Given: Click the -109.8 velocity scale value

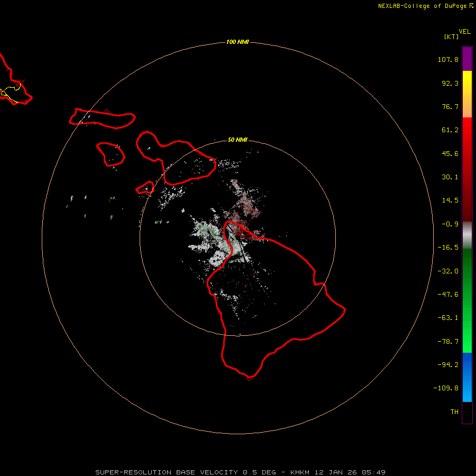Looking at the screenshot, I should (x=446, y=388).
